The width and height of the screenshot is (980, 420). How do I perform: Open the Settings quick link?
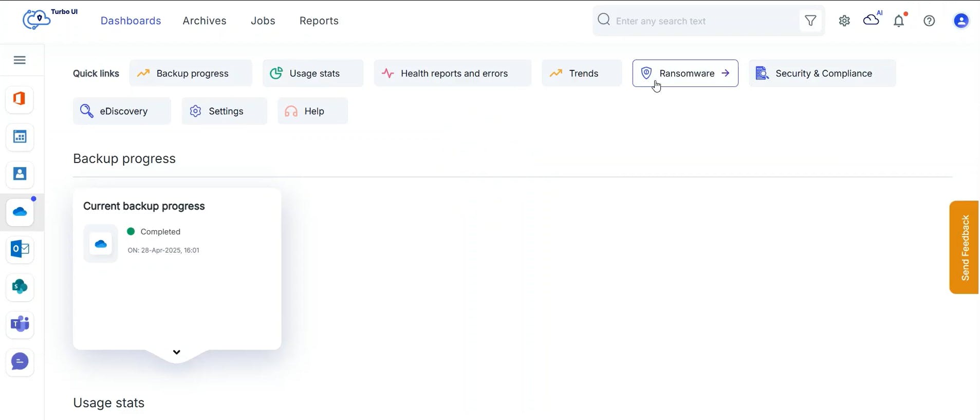224,111
